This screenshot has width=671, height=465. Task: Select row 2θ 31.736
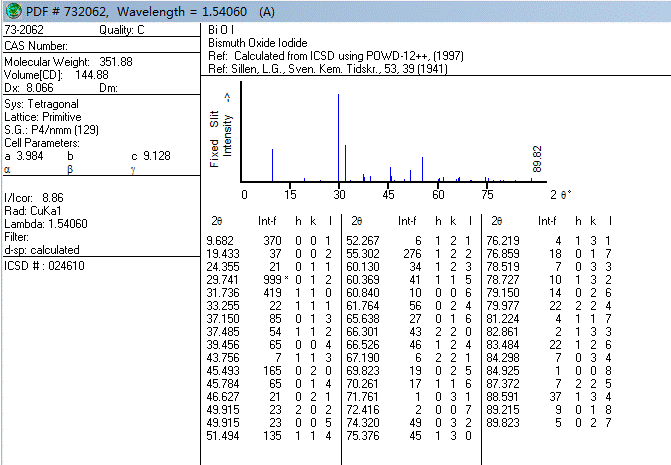tap(269, 293)
